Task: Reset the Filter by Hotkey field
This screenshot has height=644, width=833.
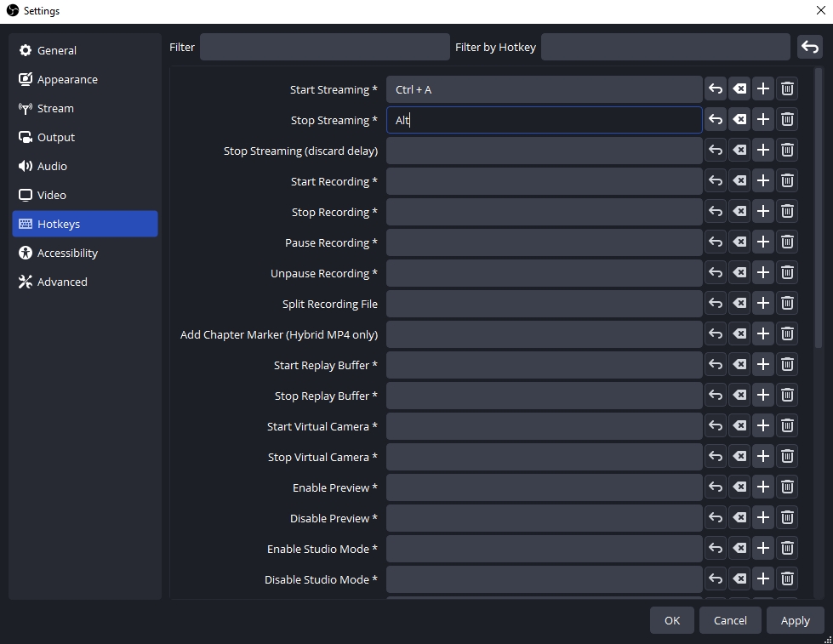Action: (810, 48)
